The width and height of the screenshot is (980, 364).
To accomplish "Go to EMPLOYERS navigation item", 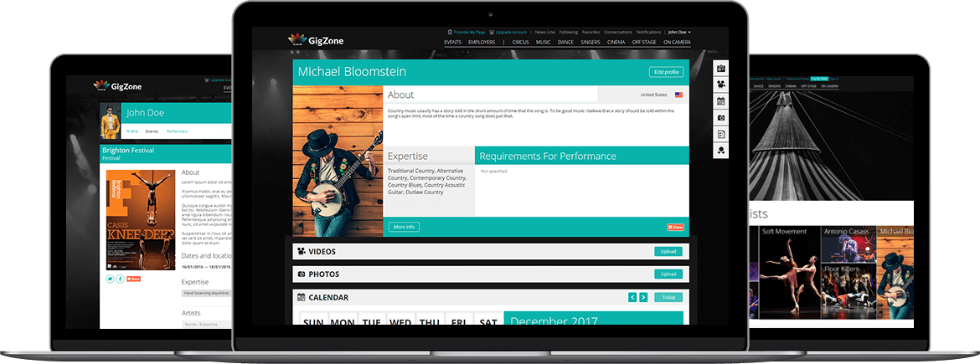I will click(482, 43).
